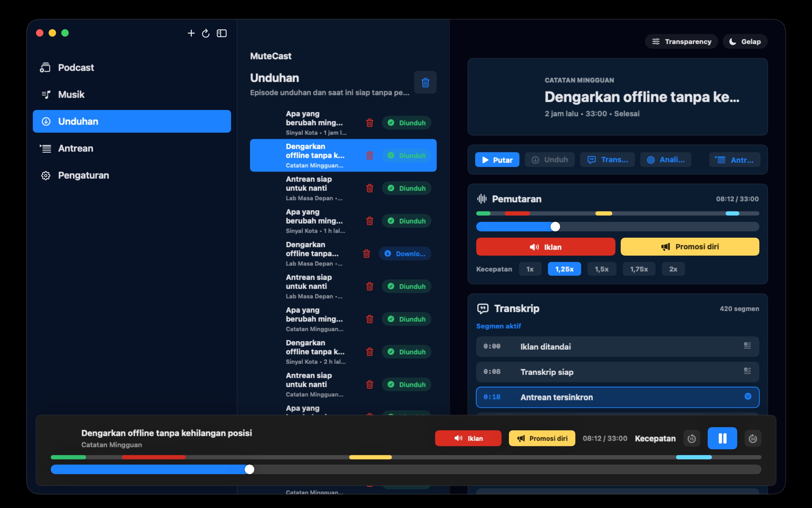Screen dimensions: 812x508
Task: Click the blue marker icon on Antrean tersinkron
Action: (748, 397)
